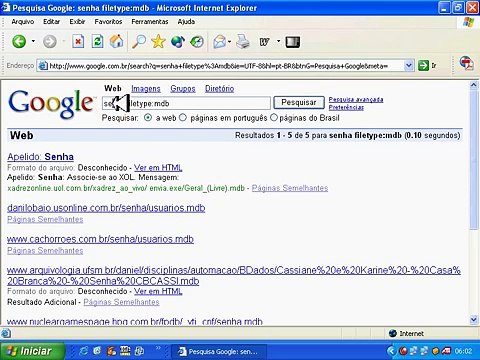Click the Google search text box

(x=186, y=103)
